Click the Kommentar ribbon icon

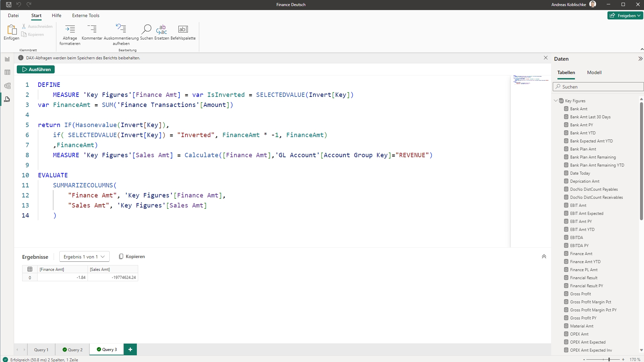click(92, 29)
